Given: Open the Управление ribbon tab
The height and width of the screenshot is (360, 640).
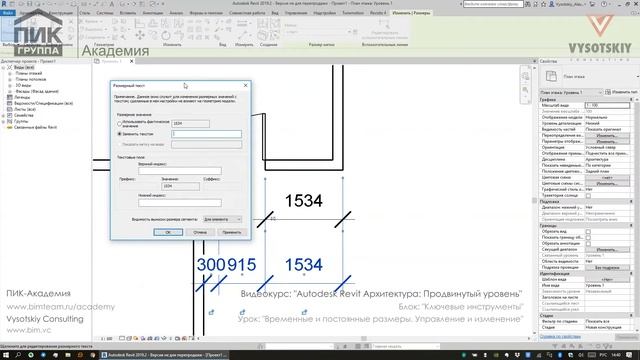Looking at the screenshot, I should [x=296, y=13].
